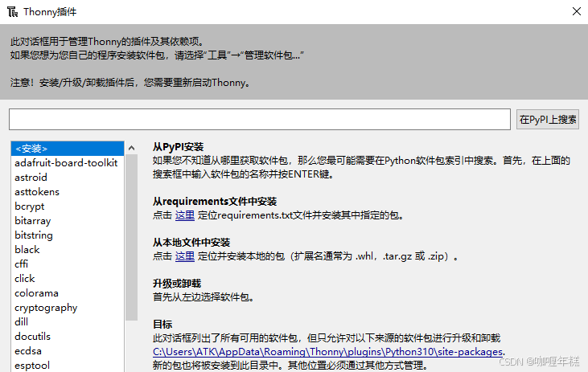Select bcrypt package
This screenshot has height=372, width=588.
tap(68, 206)
